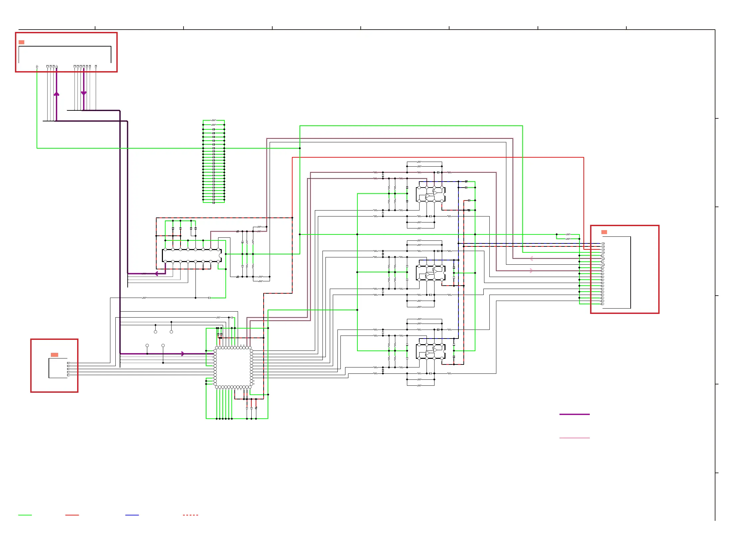Select the top dual op-amp chip
The width and height of the screenshot is (754, 560).
(x=431, y=194)
